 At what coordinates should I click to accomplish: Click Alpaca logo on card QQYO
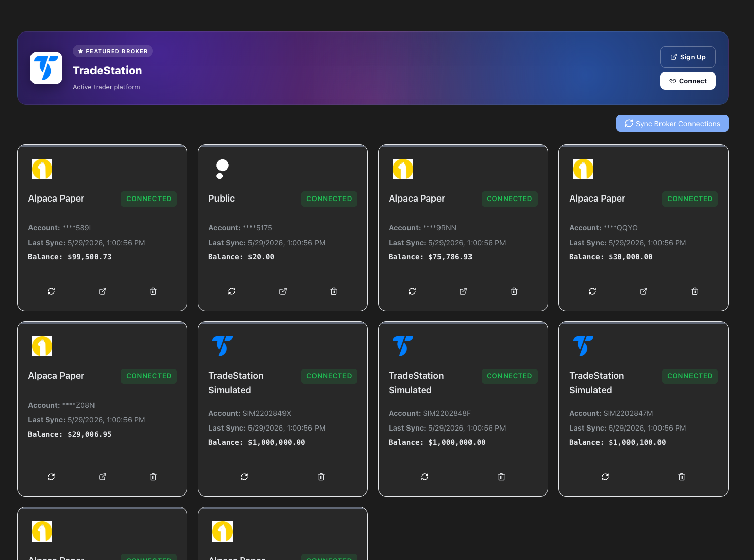point(583,169)
